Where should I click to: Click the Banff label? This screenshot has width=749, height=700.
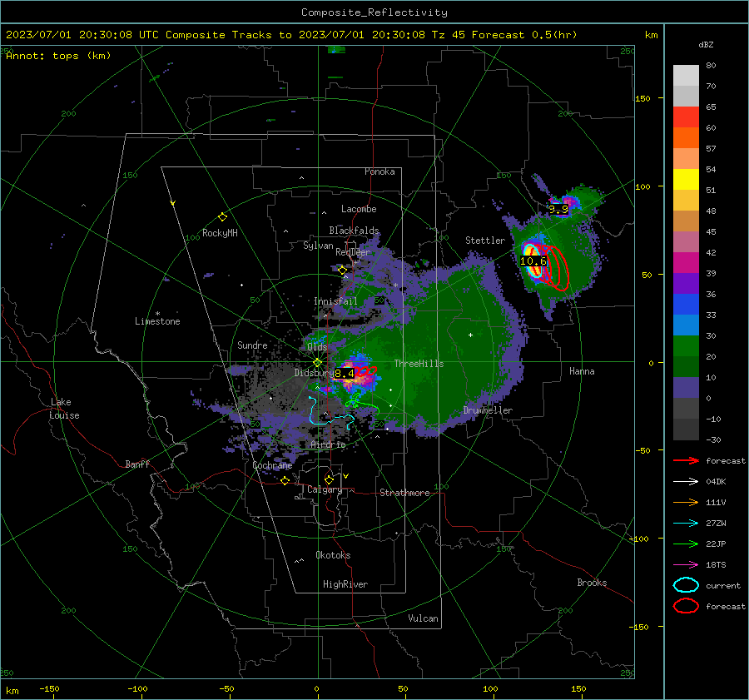137,464
